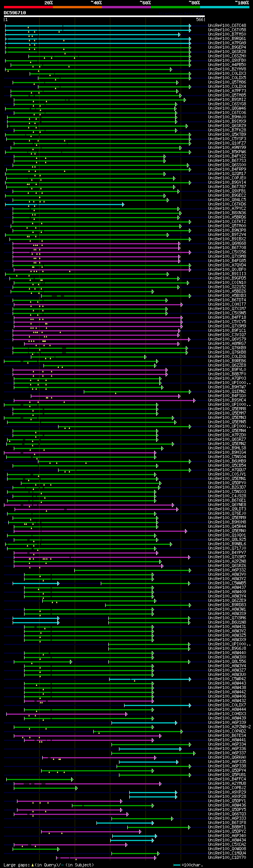
Task: Open hit UniRef100_A7PGA9
Action: 227,43
